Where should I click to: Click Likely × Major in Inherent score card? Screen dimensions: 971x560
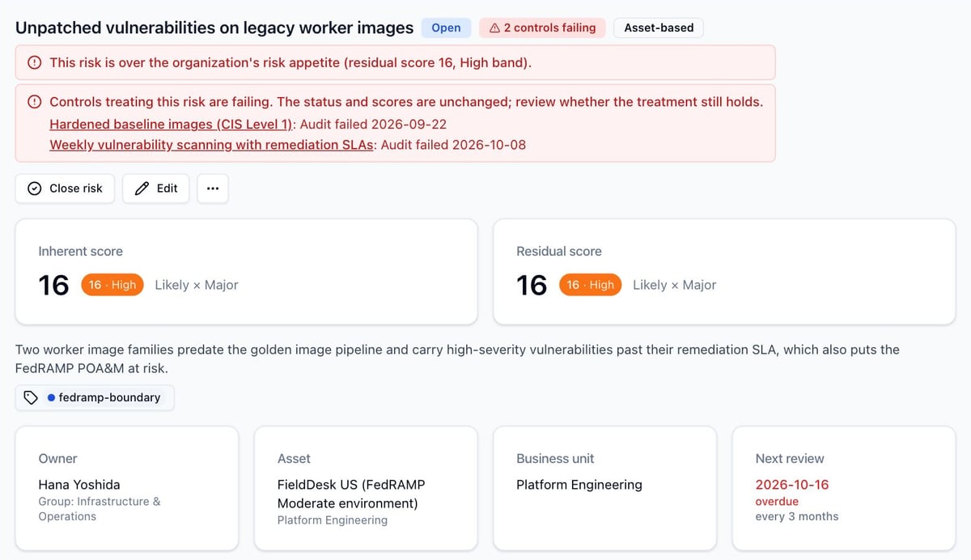point(197,285)
